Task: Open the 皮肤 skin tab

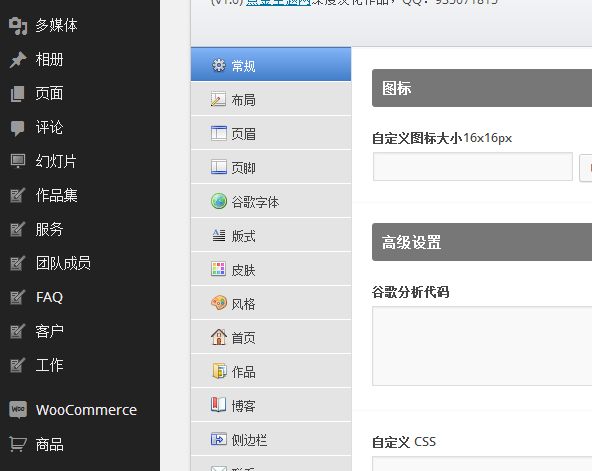Action: (271, 269)
